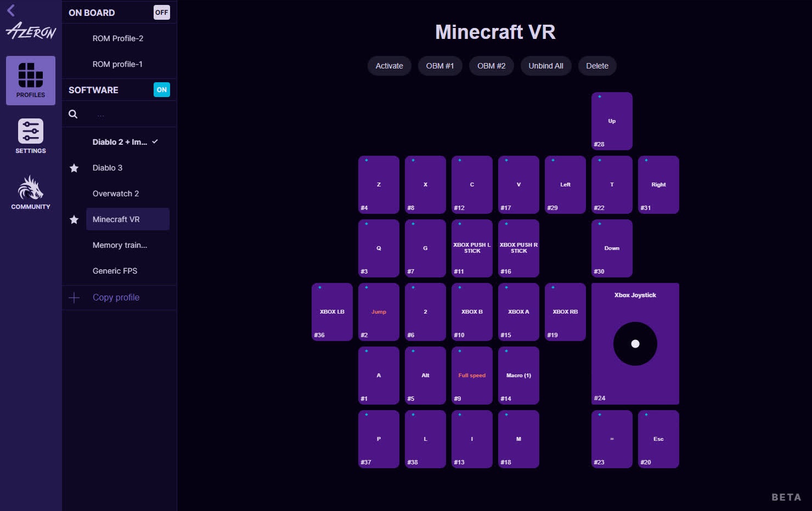Click the Minecraft VR profile title
This screenshot has height=511, width=812.
[x=495, y=32]
